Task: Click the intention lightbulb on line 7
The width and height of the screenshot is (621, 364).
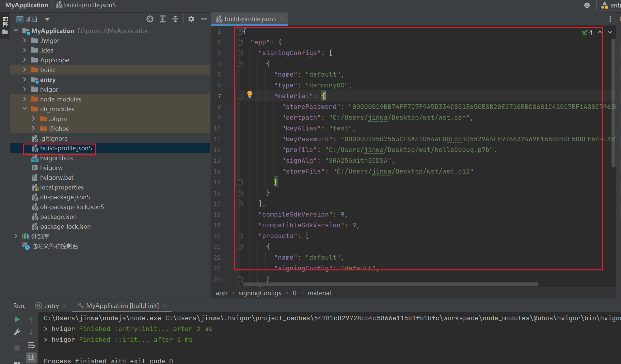Action: 250,94
